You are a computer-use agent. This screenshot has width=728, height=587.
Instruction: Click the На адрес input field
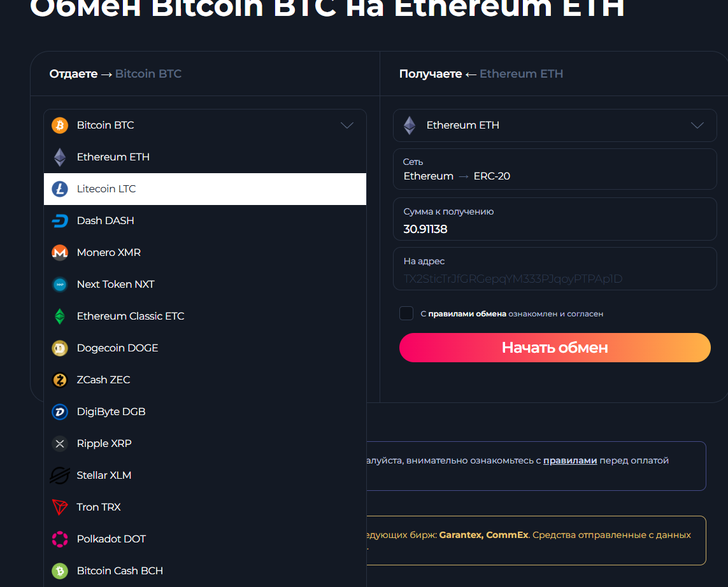[554, 278]
